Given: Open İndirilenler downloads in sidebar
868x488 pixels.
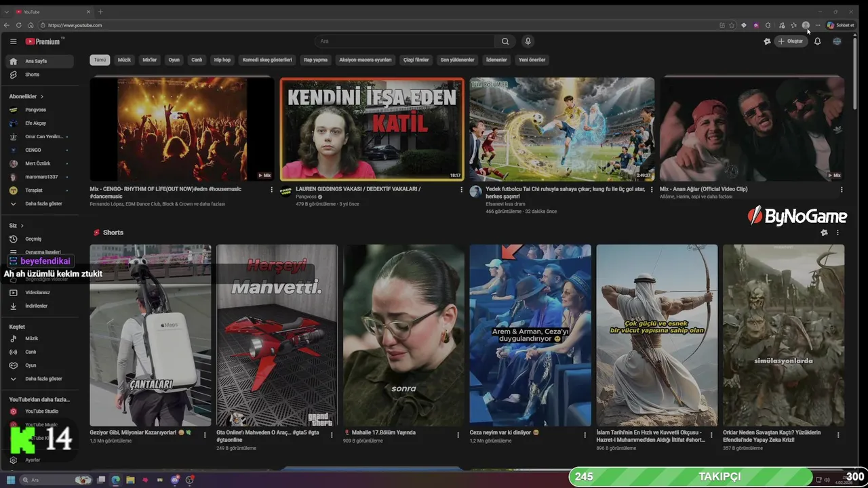Looking at the screenshot, I should [x=41, y=306].
